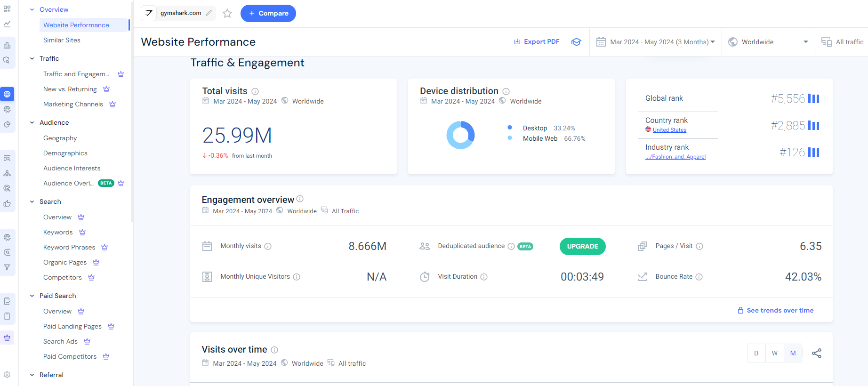Image resolution: width=868 pixels, height=386 pixels.
Task: Click the sidebar vertical scrollbar
Action: click(132, 112)
